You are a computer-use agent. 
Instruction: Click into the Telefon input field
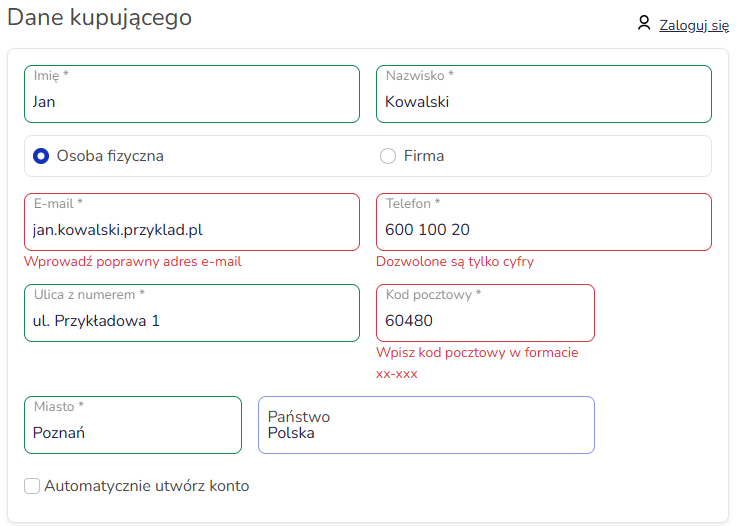(x=544, y=222)
